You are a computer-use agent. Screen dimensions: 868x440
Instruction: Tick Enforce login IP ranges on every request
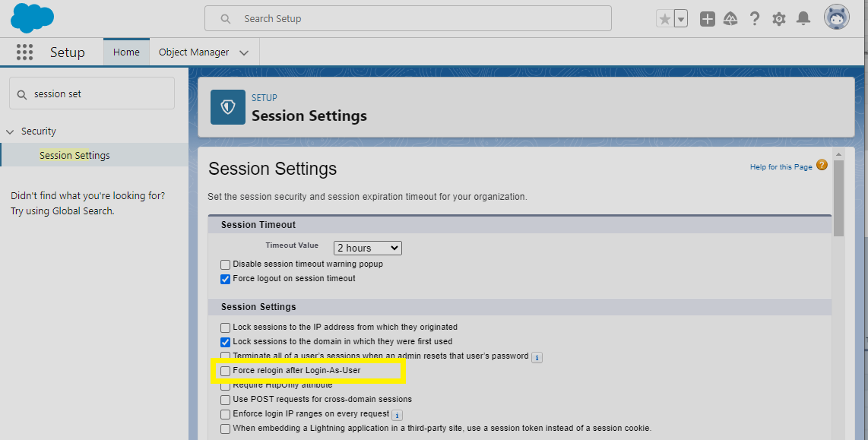(x=225, y=414)
